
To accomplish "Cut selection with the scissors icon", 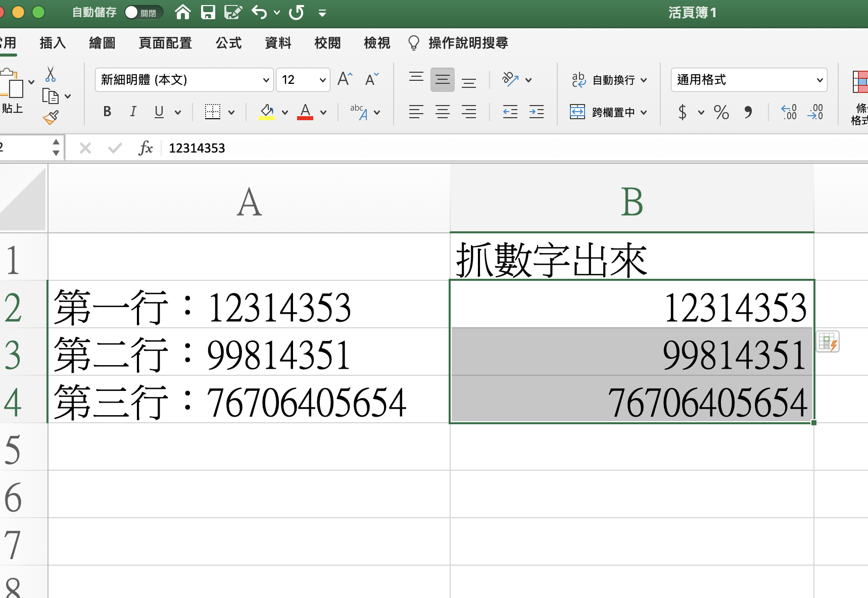I will 50,74.
